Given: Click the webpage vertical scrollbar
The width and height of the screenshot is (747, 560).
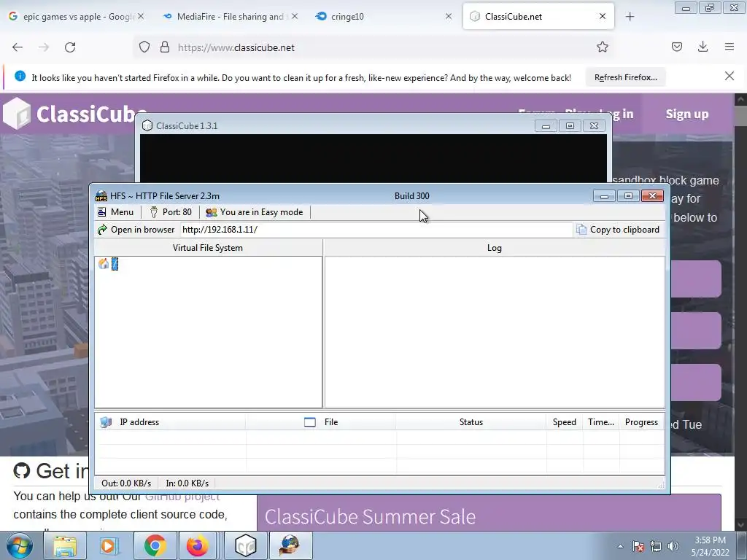Looking at the screenshot, I should [x=740, y=312].
